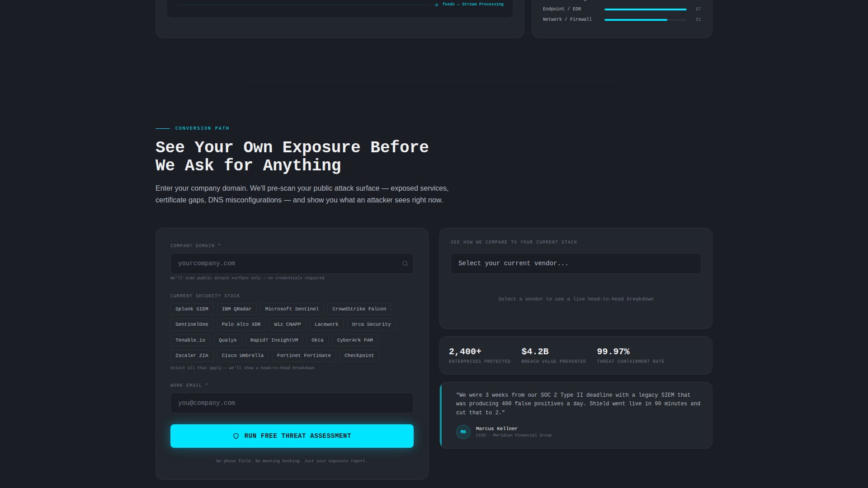Select the CrowdStrike Falcon chip

tap(359, 309)
